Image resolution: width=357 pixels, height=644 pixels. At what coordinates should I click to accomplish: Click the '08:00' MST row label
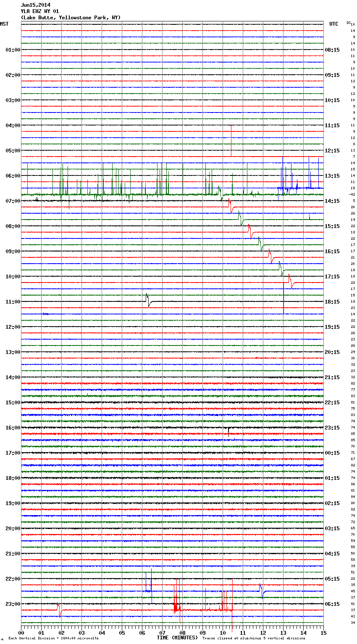(13, 226)
